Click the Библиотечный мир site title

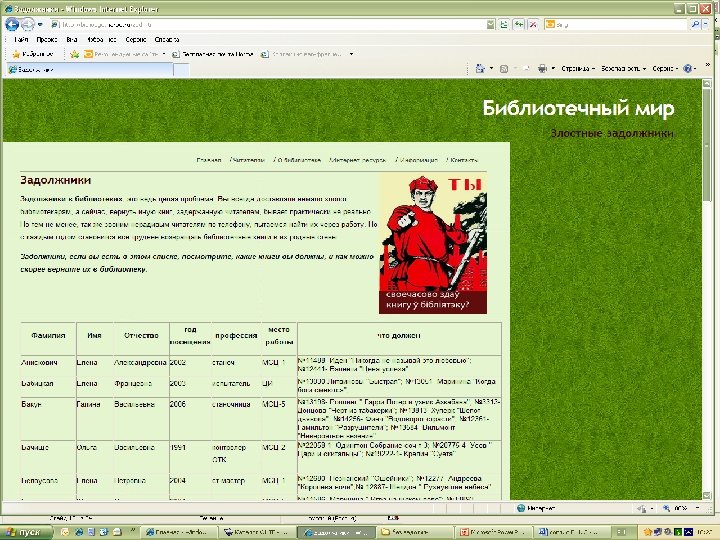578,108
